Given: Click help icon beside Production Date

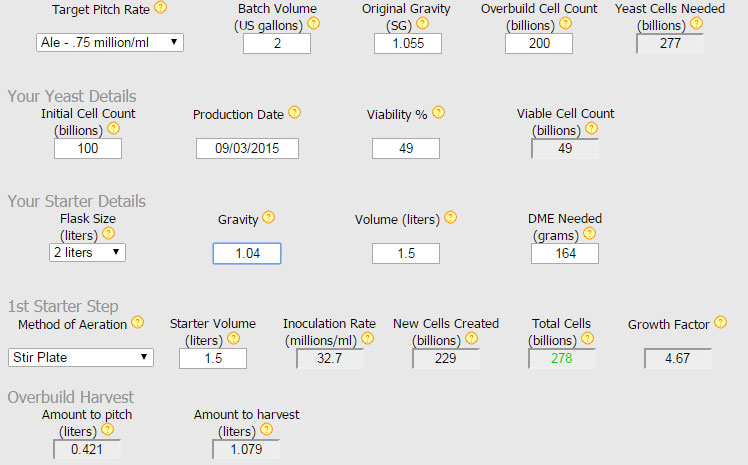Looking at the screenshot, I should (x=294, y=114).
